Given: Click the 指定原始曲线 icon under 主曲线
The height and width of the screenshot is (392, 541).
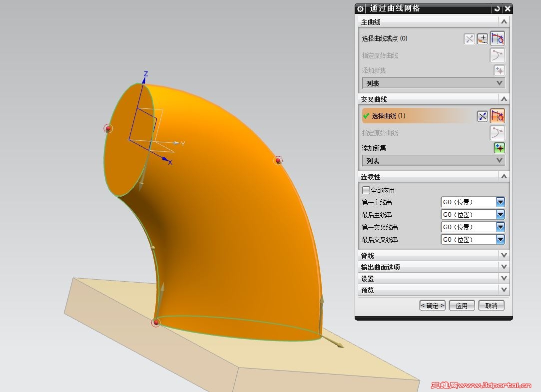Looking at the screenshot, I should [x=497, y=55].
